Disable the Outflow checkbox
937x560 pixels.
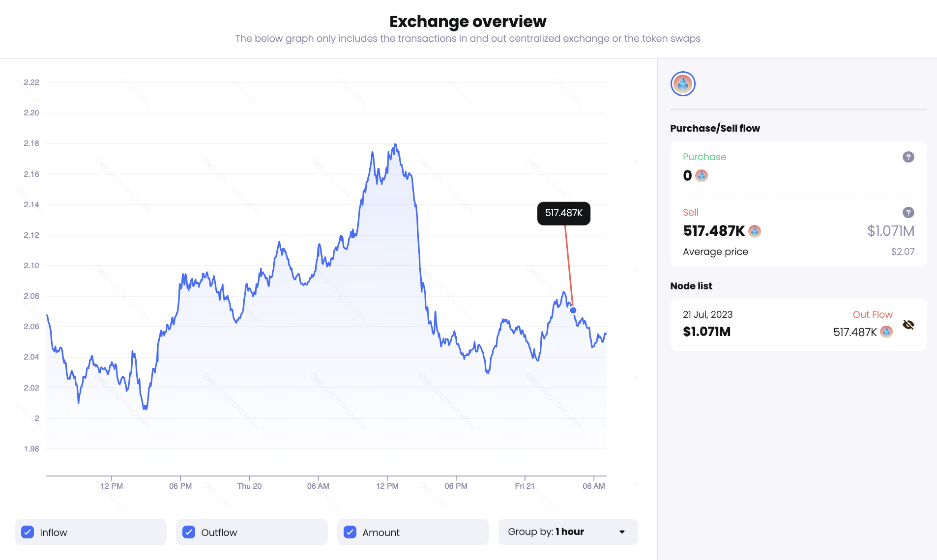coord(189,532)
